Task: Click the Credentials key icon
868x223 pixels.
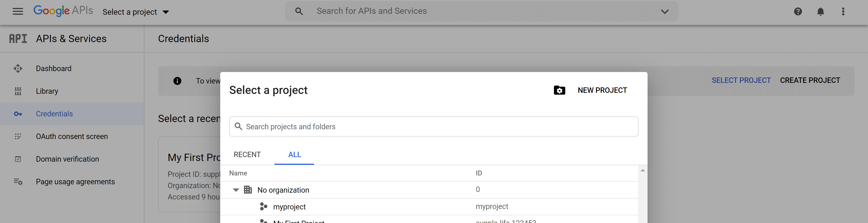Action: 18,114
